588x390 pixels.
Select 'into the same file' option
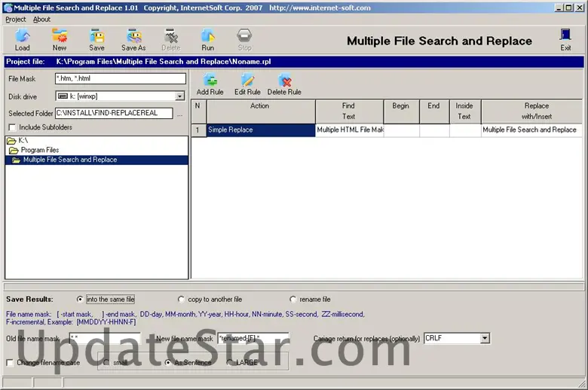(80, 300)
